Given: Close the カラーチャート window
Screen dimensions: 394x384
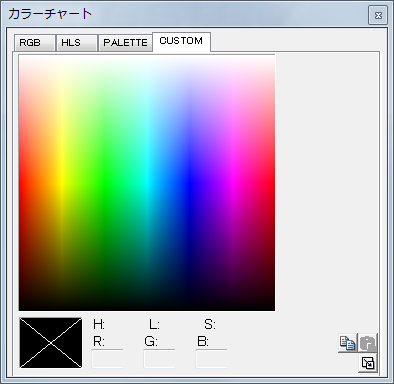Looking at the screenshot, I should [378, 15].
